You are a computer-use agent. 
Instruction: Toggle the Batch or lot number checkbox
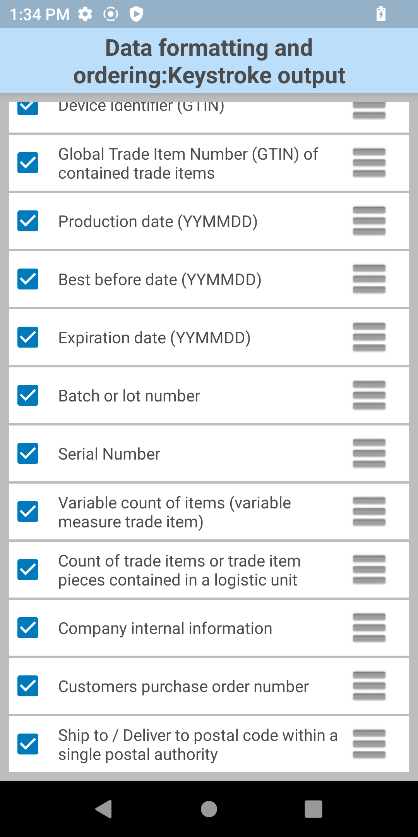[28, 396]
